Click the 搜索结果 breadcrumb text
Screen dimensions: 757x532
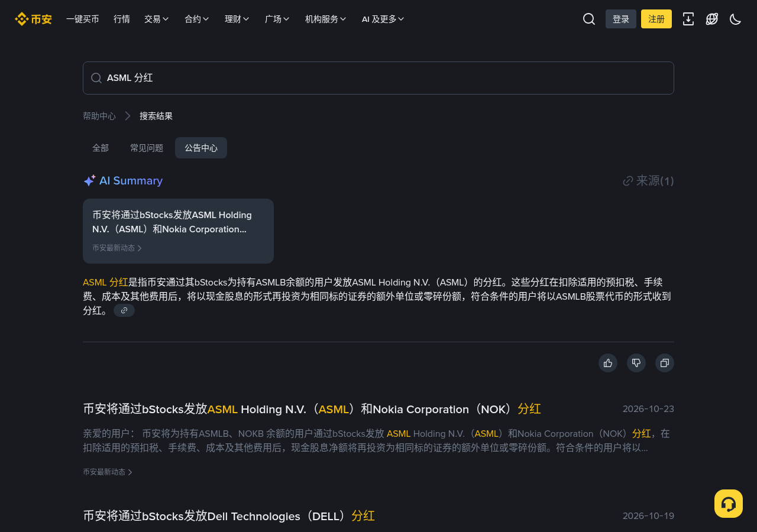tap(156, 116)
